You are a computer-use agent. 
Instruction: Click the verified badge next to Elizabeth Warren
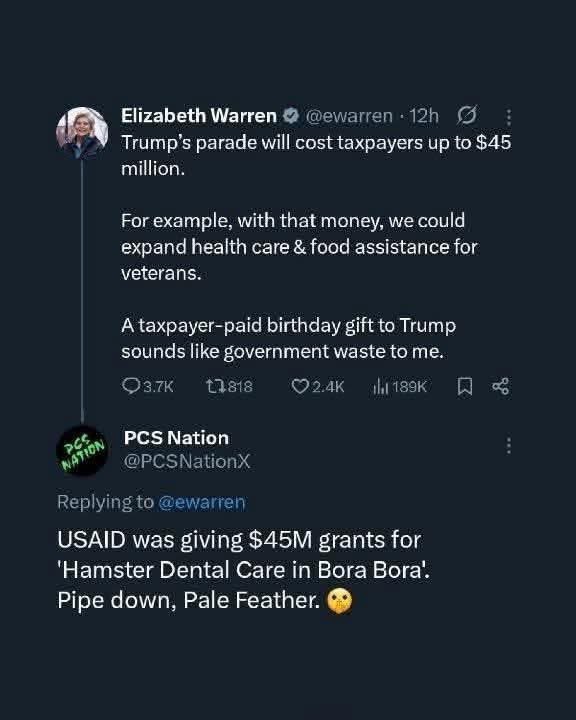pos(290,116)
